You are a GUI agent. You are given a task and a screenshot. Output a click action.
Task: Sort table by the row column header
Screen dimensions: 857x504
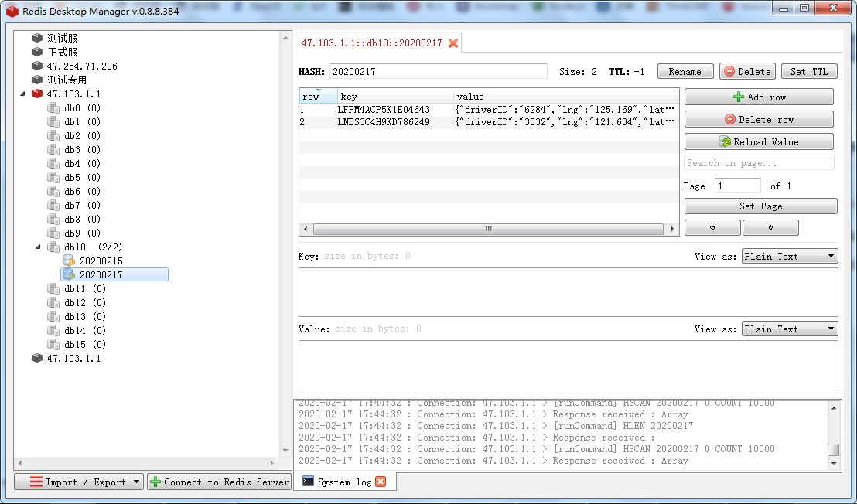click(318, 96)
